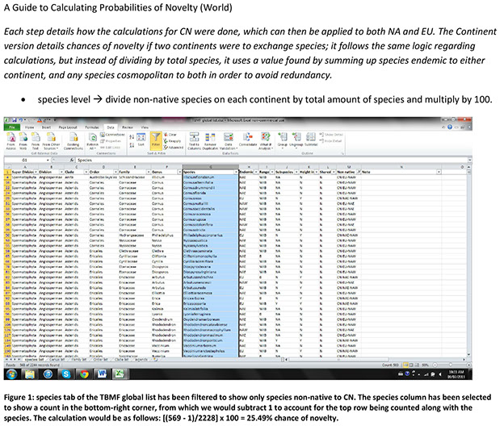The height and width of the screenshot is (430, 504).
Task: Click the Excel vertical scrollbar
Action: [x=469, y=263]
